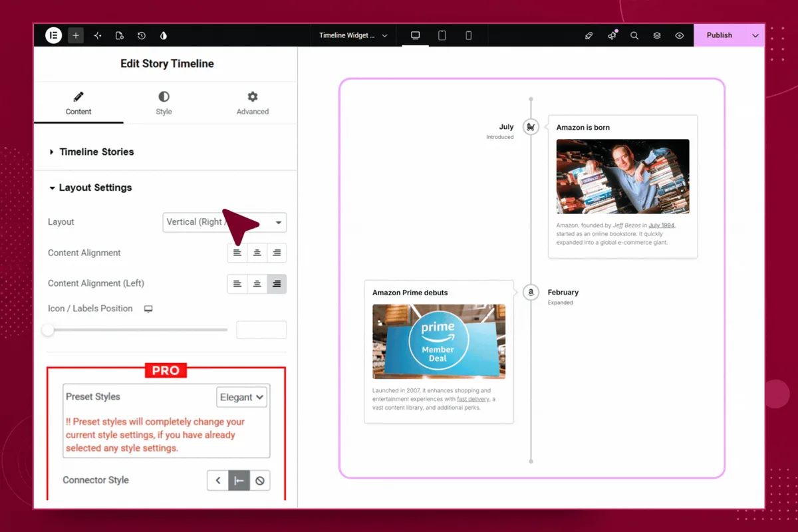Select the February Amazon icon marker
This screenshot has width=798, height=532.
531,292
